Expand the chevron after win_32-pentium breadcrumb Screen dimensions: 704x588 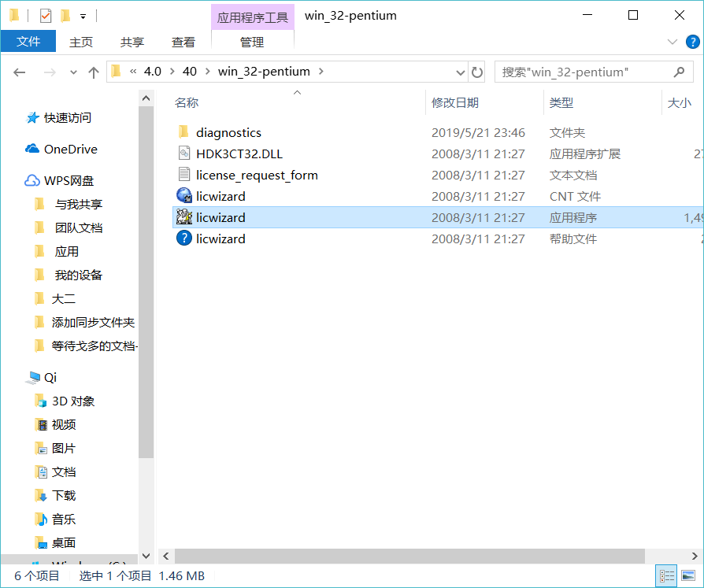tap(321, 72)
